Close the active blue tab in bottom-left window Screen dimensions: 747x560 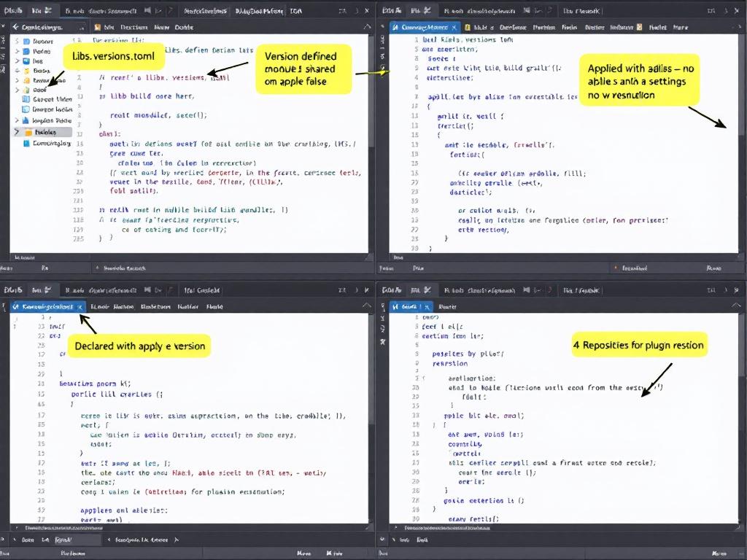80,307
